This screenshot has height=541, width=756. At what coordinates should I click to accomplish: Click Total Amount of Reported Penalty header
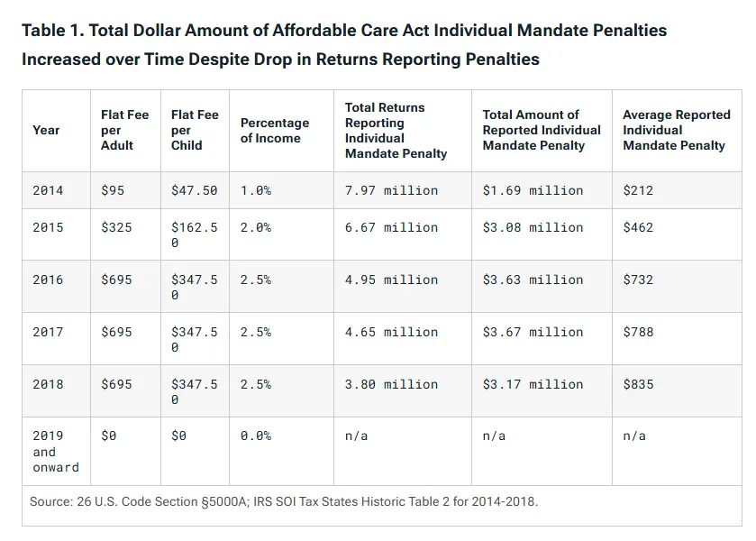[x=541, y=130]
